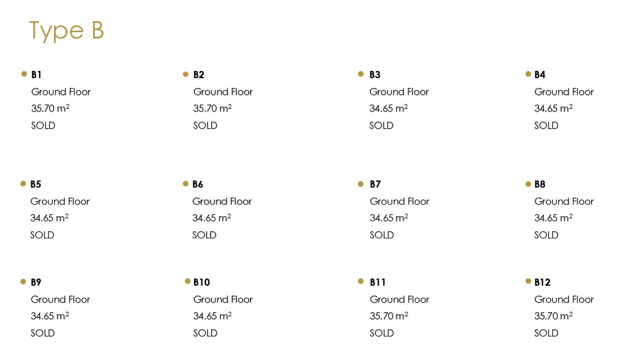Click the gold bullet beside B9
Viewport: 644px width, 362px height.
23,282
